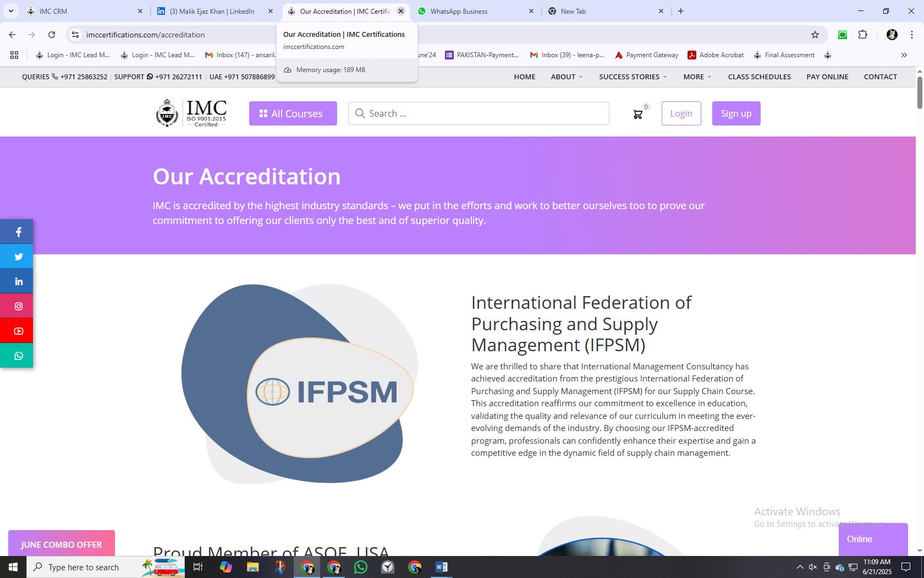Open the Facebook social sidebar icon

(x=18, y=232)
